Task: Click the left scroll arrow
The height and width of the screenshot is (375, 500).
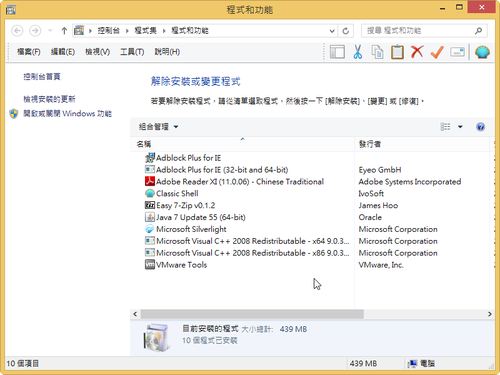Action: 135,314
